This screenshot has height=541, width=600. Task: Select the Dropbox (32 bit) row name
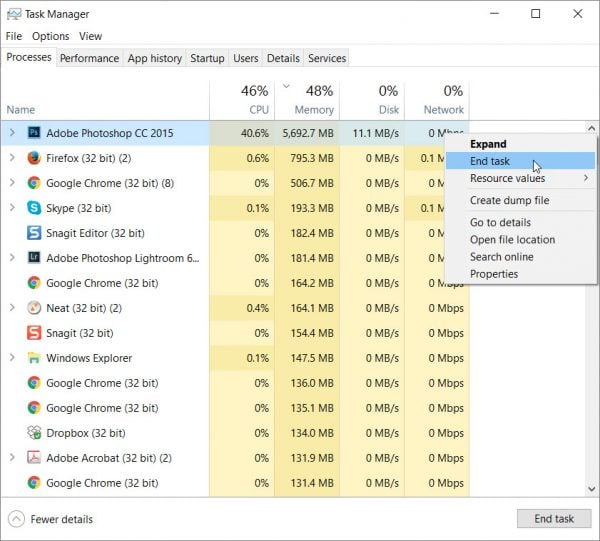[x=86, y=433]
